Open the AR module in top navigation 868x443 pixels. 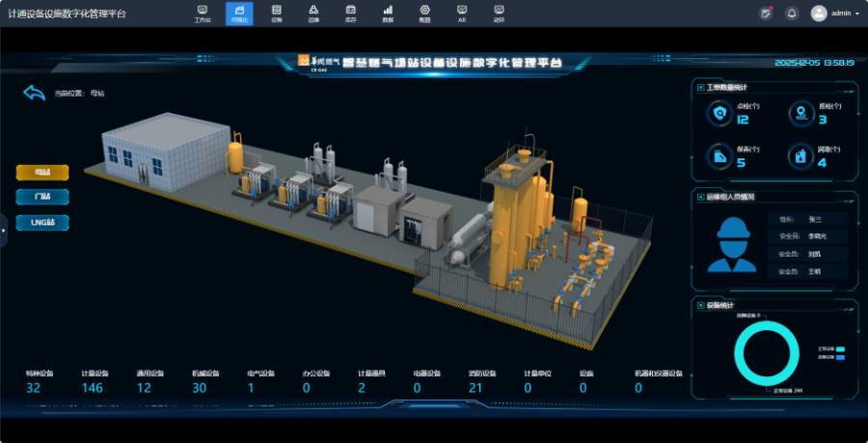click(x=462, y=14)
